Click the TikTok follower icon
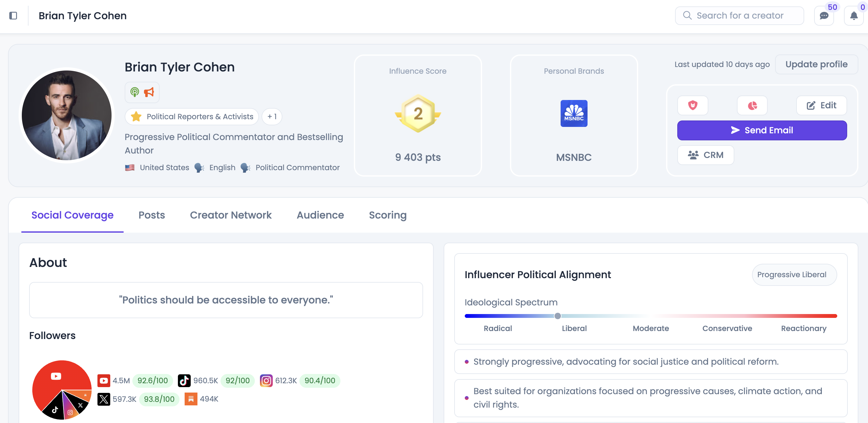Viewport: 868px width, 423px height. click(184, 381)
